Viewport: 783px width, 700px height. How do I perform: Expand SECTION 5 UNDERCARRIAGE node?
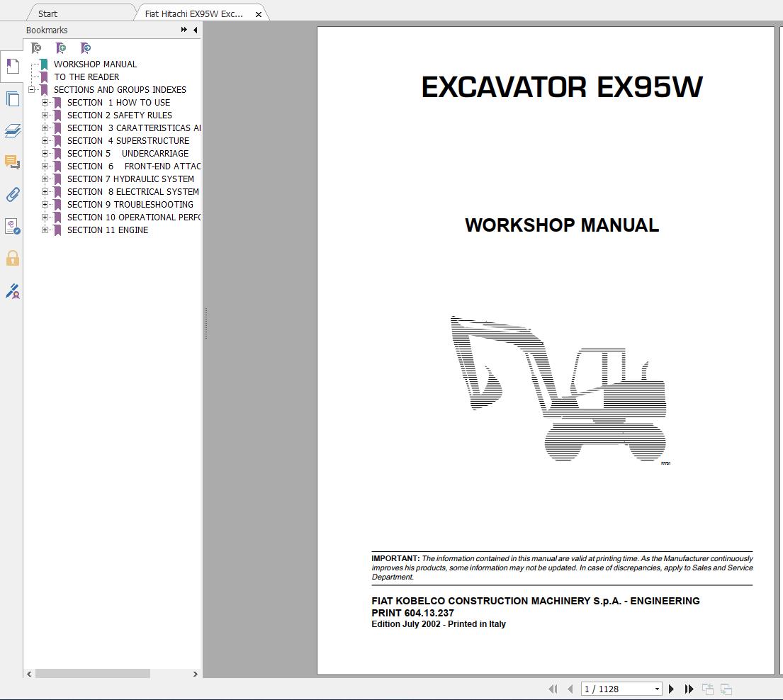click(45, 153)
